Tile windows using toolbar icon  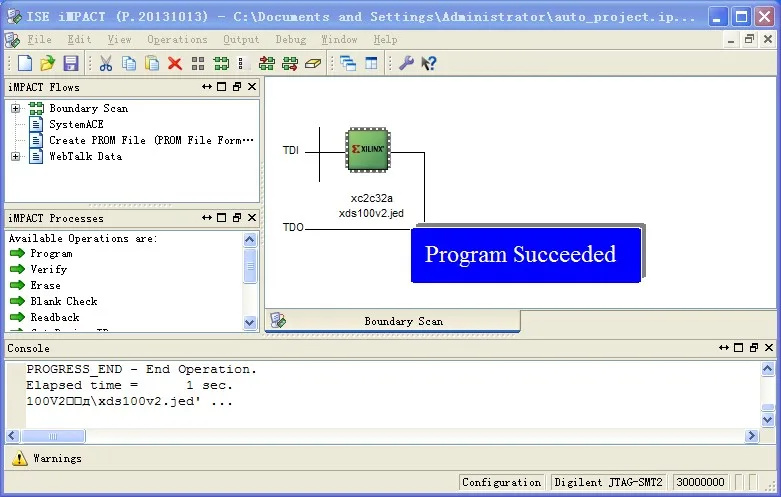click(x=371, y=63)
